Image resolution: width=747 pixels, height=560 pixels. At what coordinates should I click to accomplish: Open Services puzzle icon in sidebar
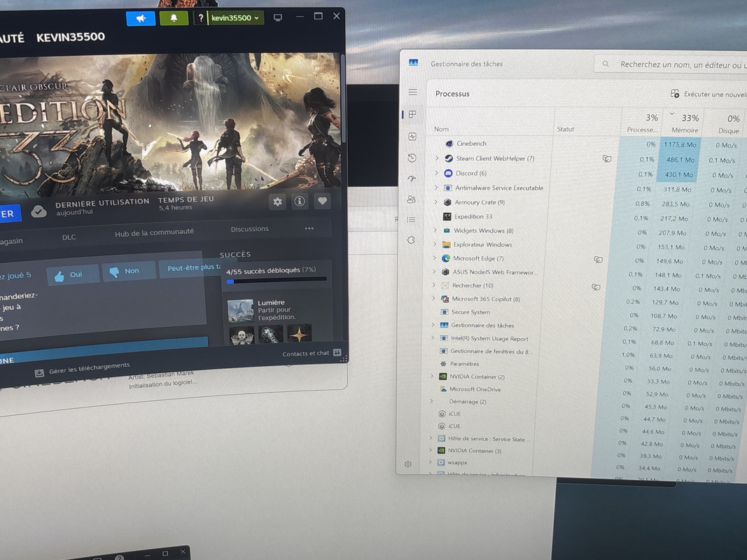click(411, 240)
